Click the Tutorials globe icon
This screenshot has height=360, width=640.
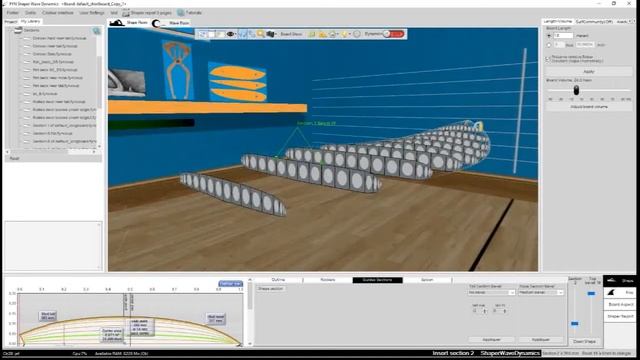coord(181,13)
